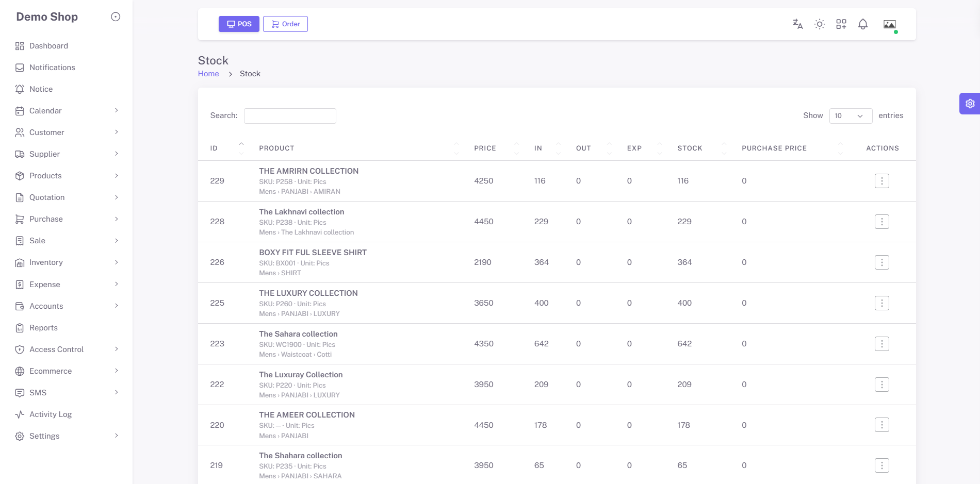Image resolution: width=980 pixels, height=484 pixels.
Task: Open the notifications bell icon
Action: coord(862,24)
